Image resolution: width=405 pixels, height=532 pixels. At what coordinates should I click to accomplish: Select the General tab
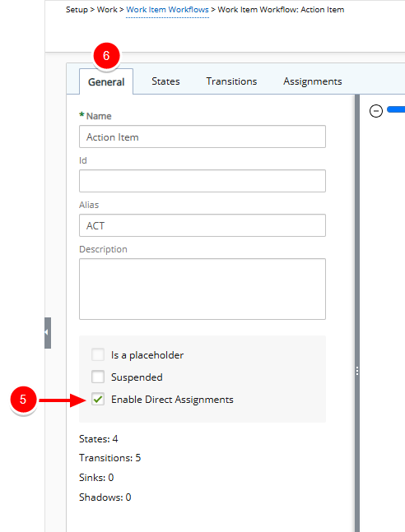click(x=106, y=81)
